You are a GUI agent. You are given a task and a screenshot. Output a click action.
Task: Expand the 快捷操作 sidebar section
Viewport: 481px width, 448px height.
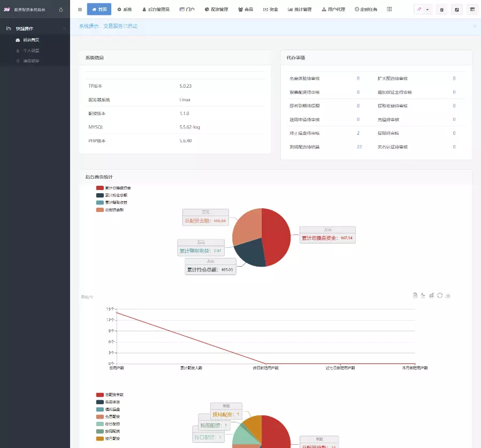[35, 28]
